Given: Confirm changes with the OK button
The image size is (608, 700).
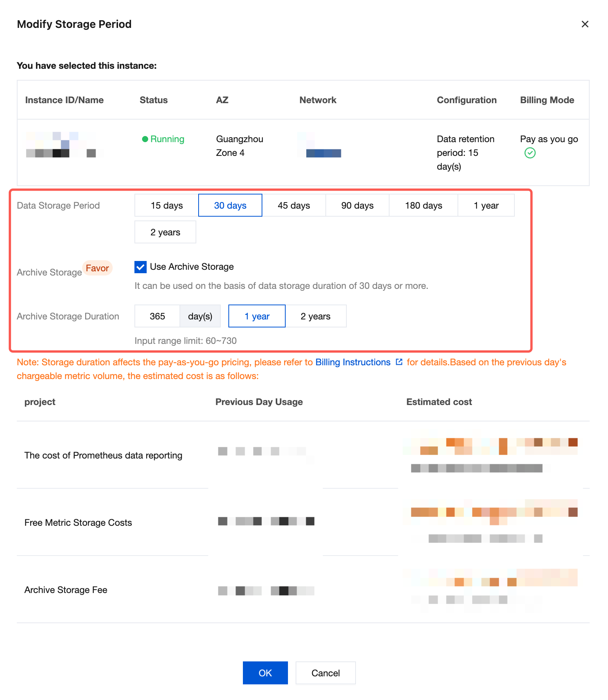Looking at the screenshot, I should [x=265, y=673].
